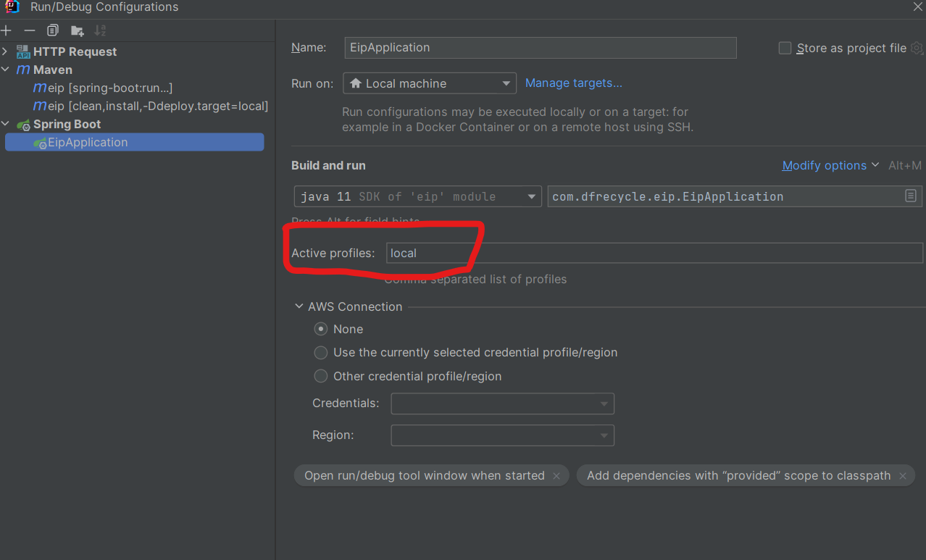Click the browse icon in main class field

click(911, 196)
